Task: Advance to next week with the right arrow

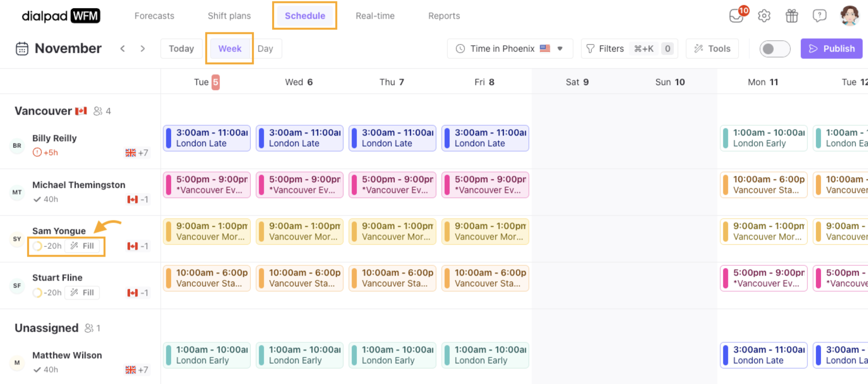Action: [x=143, y=48]
